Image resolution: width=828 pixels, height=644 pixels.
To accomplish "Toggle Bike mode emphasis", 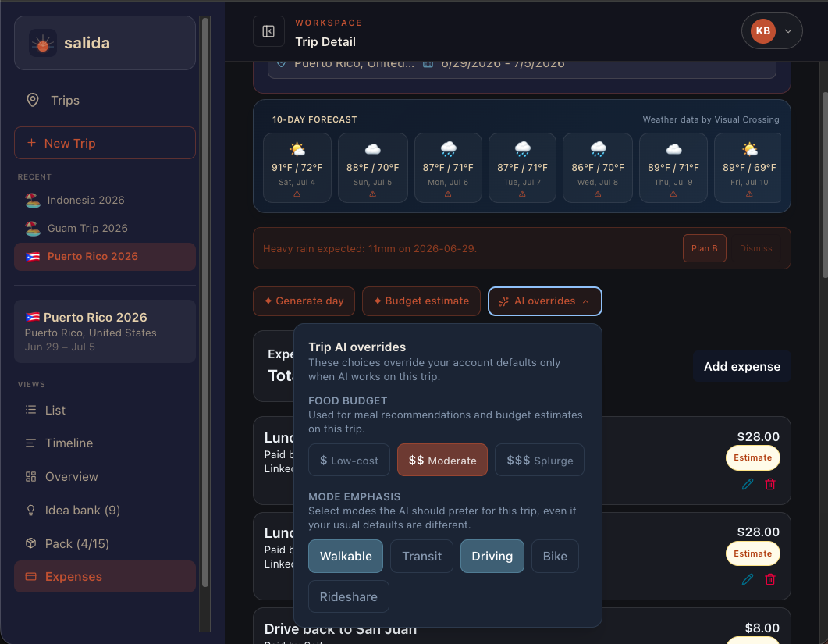I will (x=555, y=557).
